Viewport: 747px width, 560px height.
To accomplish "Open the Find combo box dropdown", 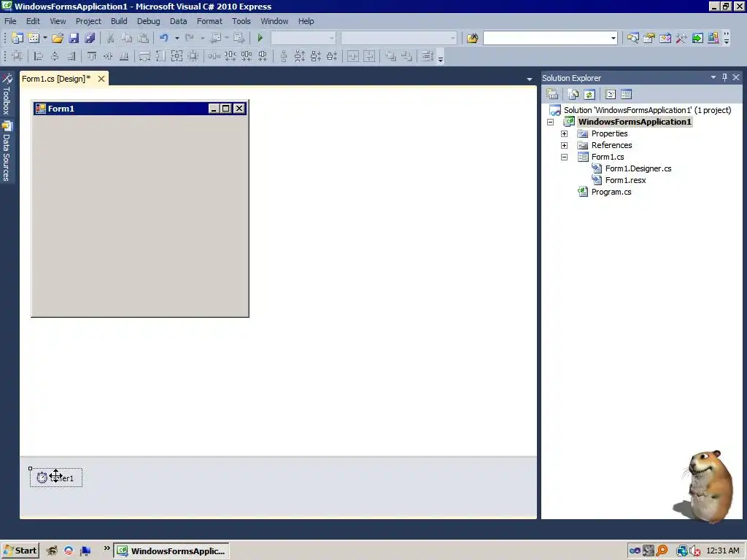I will pyautogui.click(x=613, y=38).
